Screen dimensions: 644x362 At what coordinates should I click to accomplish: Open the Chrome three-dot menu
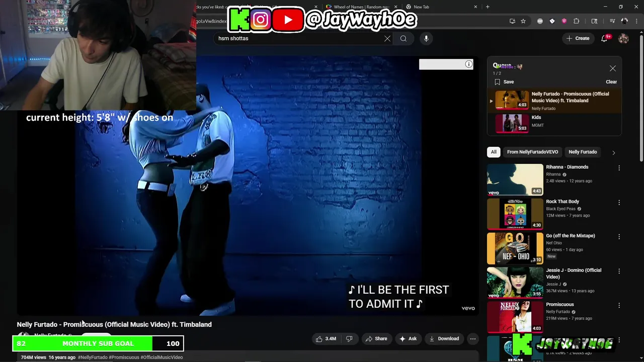[636, 21]
